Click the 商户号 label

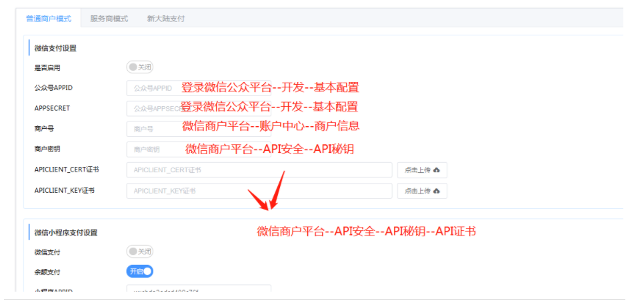tap(44, 129)
